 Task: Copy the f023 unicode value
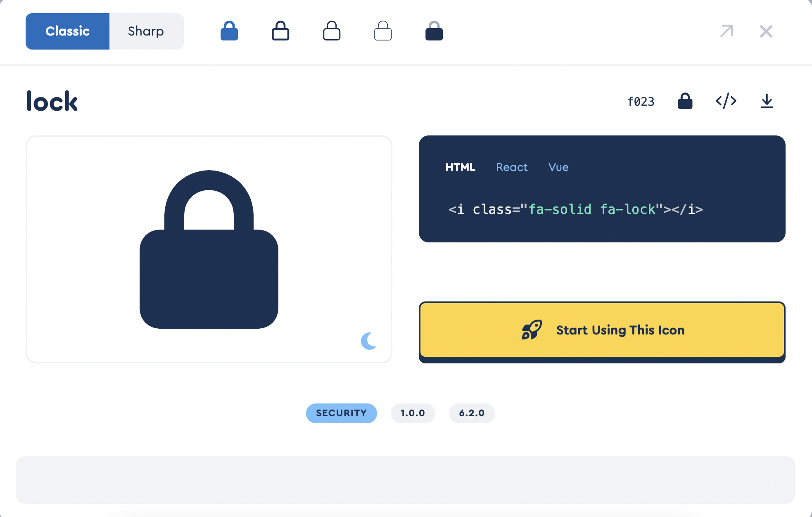(641, 102)
